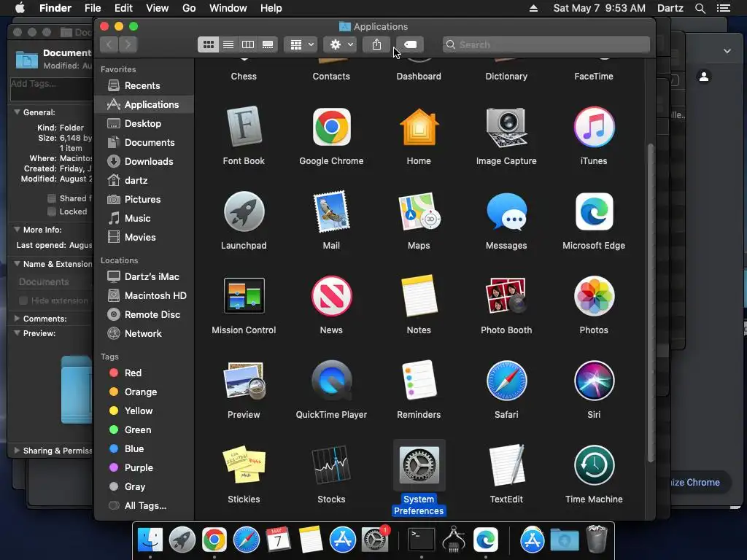Click the Add Tags field in Info window
The width and height of the screenshot is (747, 560).
click(52, 89)
